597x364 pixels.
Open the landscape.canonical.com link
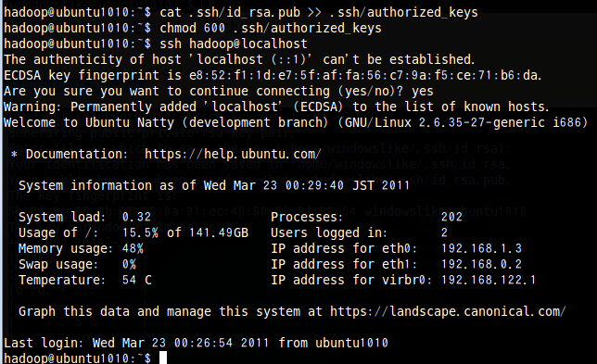pos(448,311)
